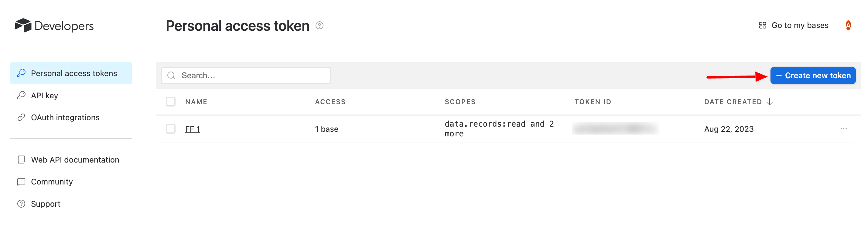Open the FF 1 row more-options menu
The height and width of the screenshot is (235, 868).
tap(843, 129)
